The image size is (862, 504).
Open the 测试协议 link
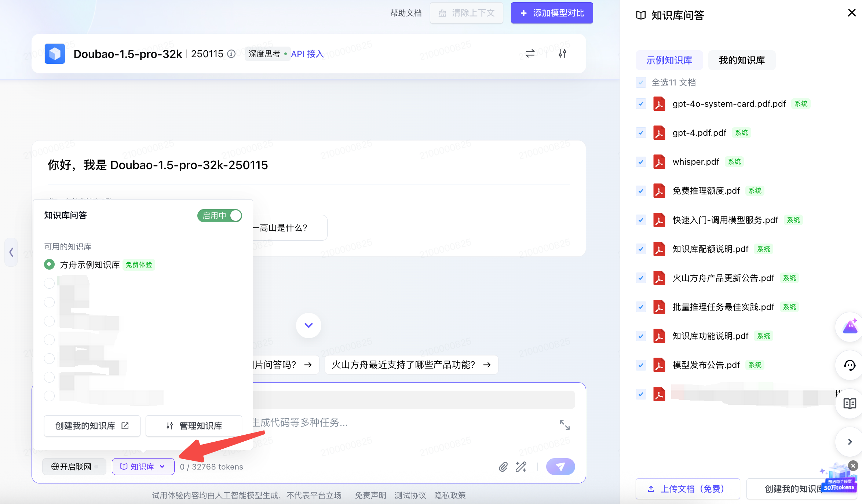tap(410, 496)
